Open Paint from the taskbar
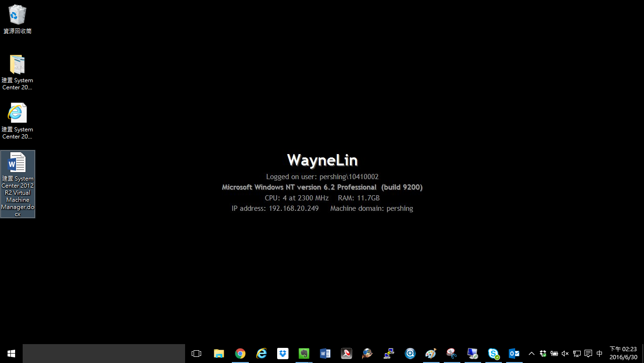This screenshot has height=363, width=644. point(431,354)
